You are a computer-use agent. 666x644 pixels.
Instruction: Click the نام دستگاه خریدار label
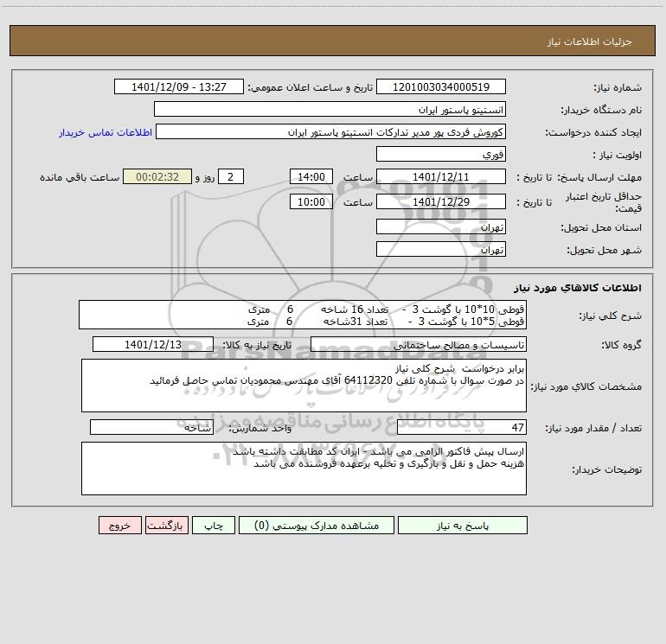601,111
